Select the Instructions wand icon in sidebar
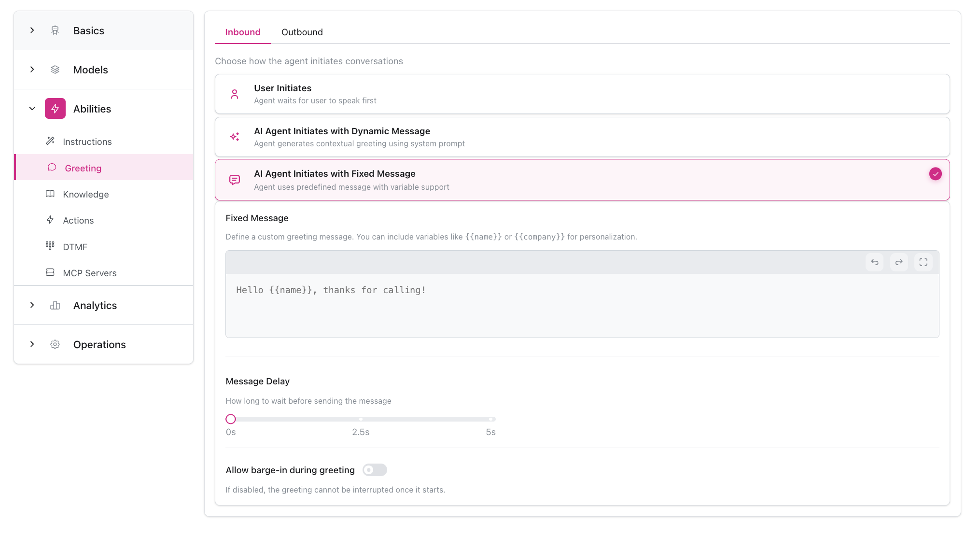Viewport: 980px width, 536px height. pyautogui.click(x=50, y=141)
